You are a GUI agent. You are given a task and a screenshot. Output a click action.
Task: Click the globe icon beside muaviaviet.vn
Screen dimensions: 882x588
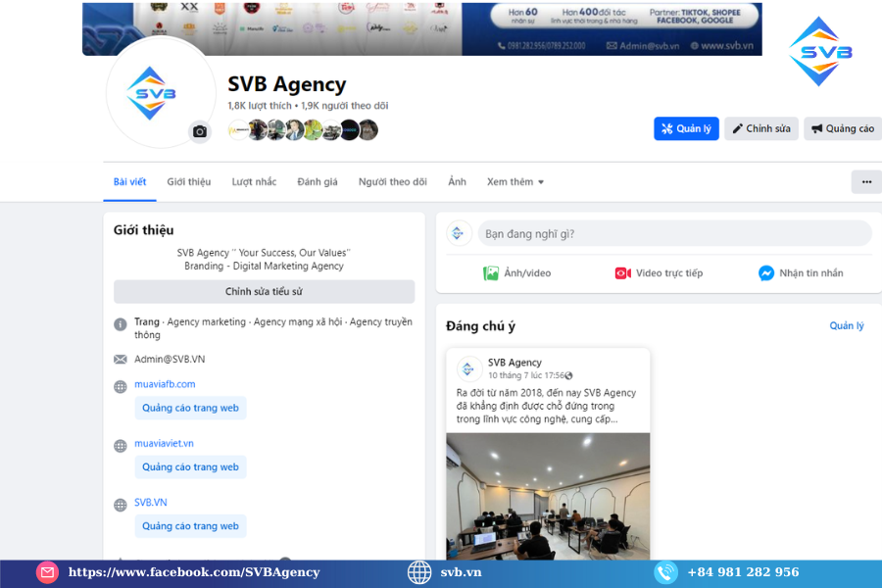pos(121,446)
